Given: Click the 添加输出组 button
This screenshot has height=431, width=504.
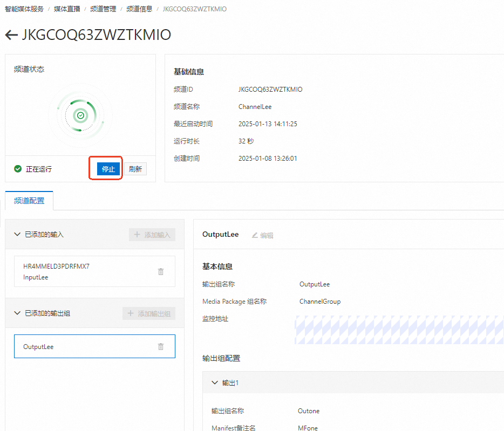Looking at the screenshot, I should tap(149, 313).
